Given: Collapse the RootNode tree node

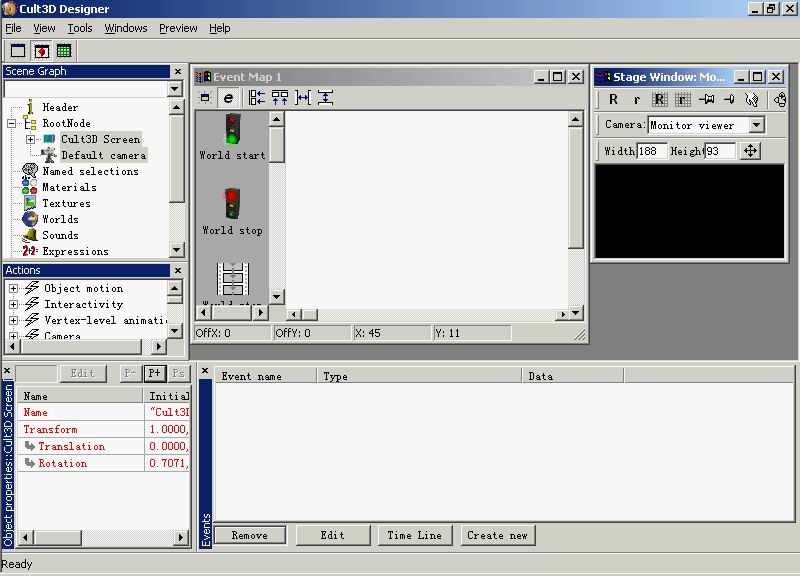Looking at the screenshot, I should click(x=11, y=123).
